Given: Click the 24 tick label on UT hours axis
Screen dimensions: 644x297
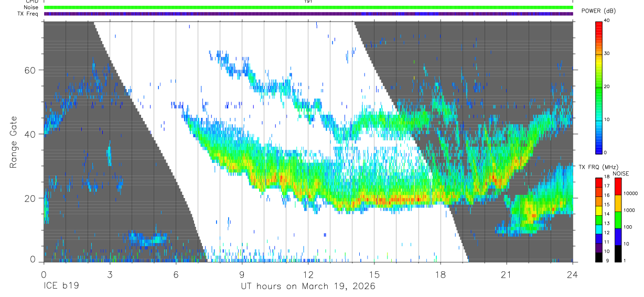Looking at the screenshot, I should 573,274.
